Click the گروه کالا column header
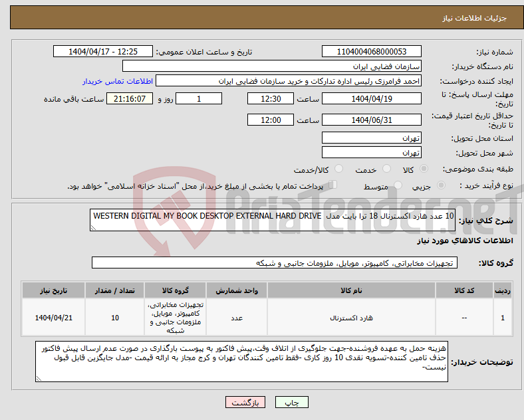Viewport: 524px width, 420px height. (x=176, y=290)
